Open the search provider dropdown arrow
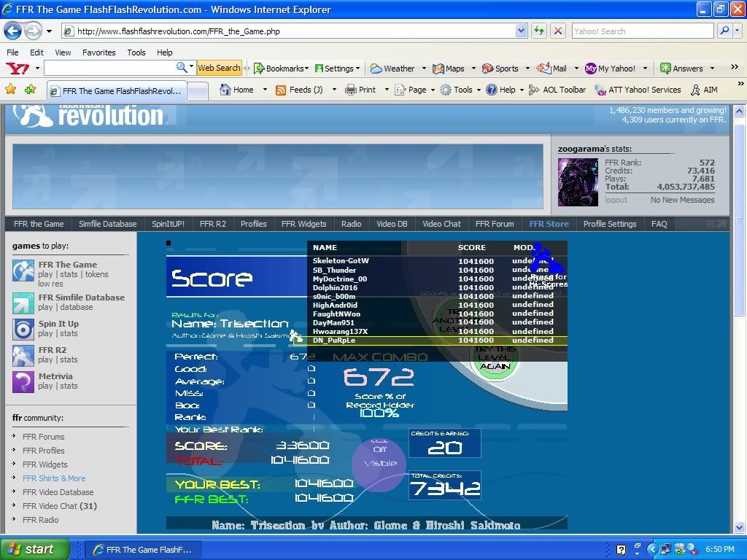The width and height of the screenshot is (747, 560). pyautogui.click(x=737, y=31)
